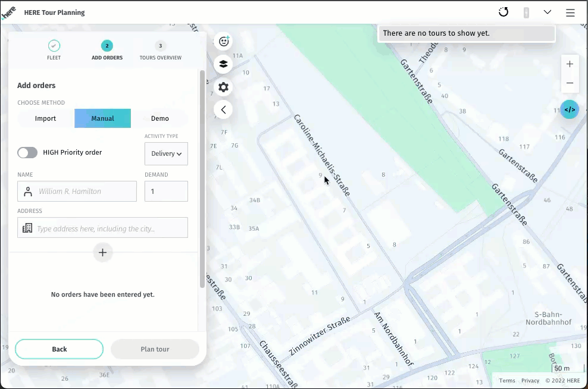Open the map layers icon
Image resolution: width=588 pixels, height=389 pixels.
point(224,64)
